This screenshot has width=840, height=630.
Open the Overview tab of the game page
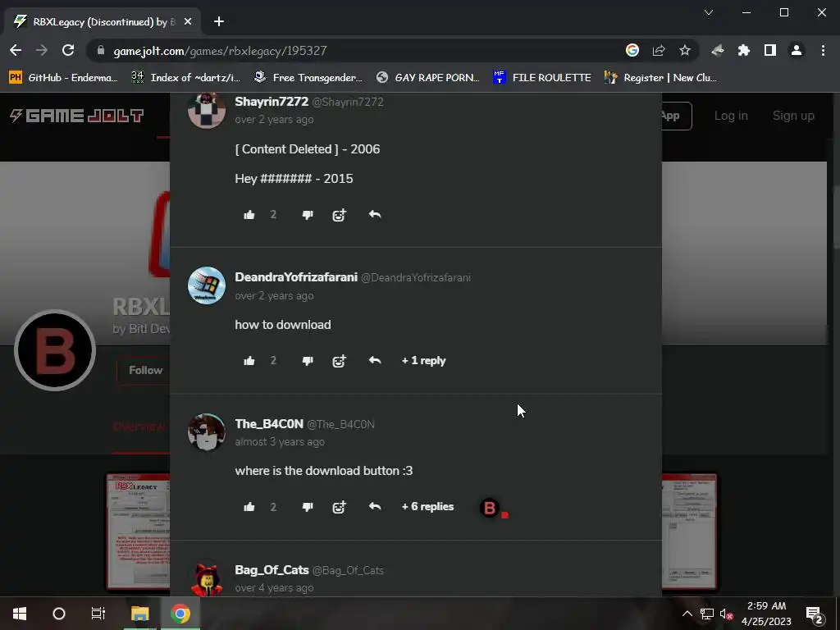coord(140,427)
